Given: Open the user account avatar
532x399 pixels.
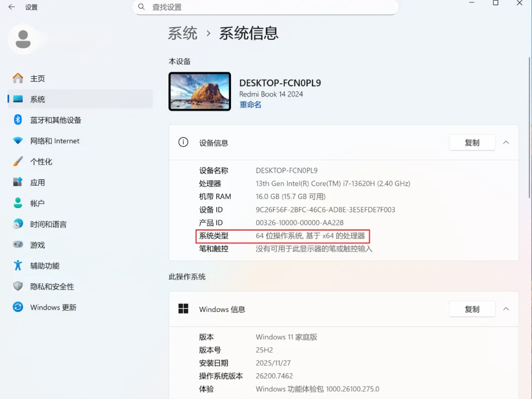Looking at the screenshot, I should point(23,39).
